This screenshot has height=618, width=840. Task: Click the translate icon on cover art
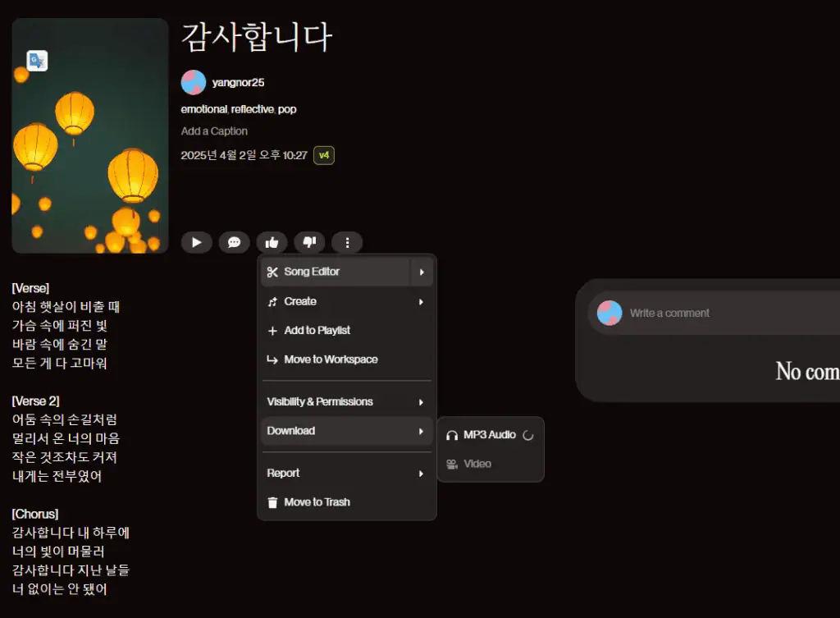[37, 61]
